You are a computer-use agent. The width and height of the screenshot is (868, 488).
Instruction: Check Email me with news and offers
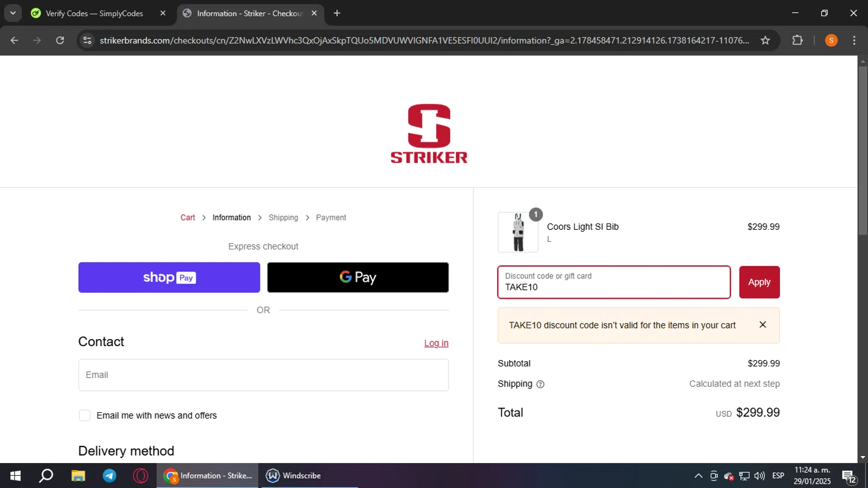pos(84,416)
